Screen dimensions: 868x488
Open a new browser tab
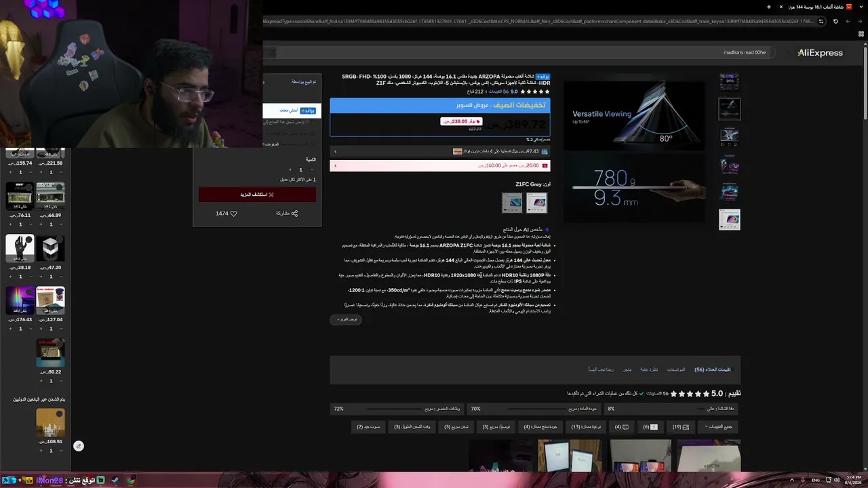point(768,7)
